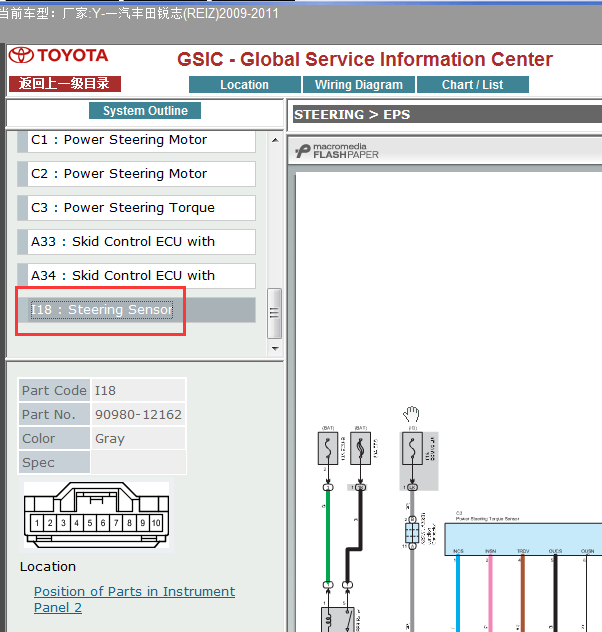Click the brown wire under the torque sensor
The width and height of the screenshot is (602, 632).
(x=523, y=592)
